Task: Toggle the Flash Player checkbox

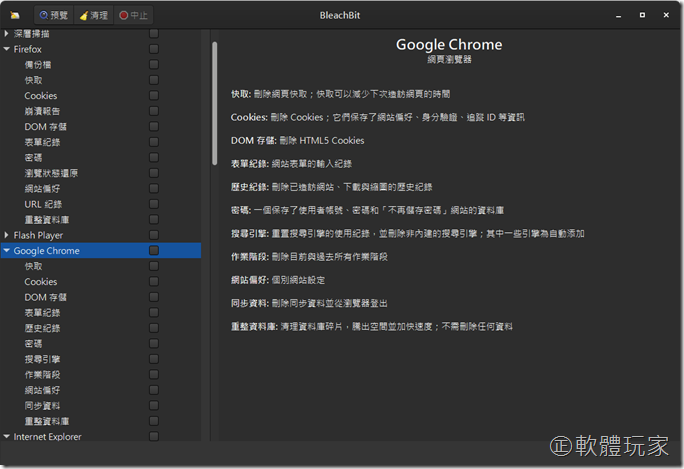Action: [154, 235]
